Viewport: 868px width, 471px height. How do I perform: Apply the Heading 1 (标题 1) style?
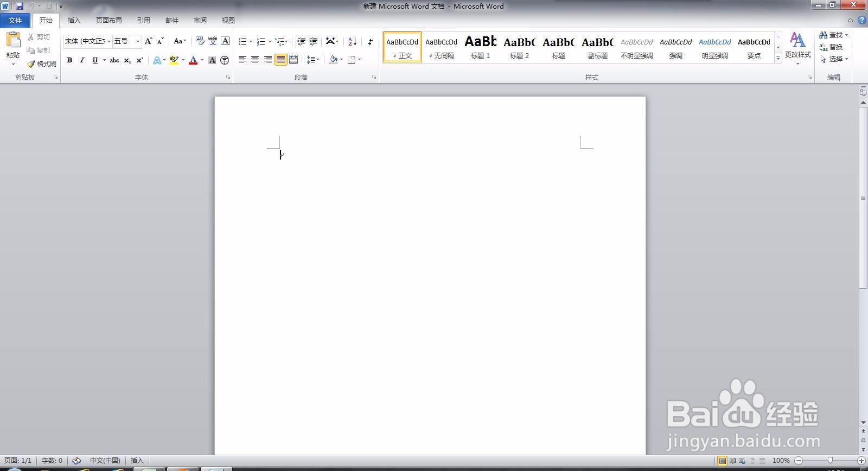tap(480, 47)
